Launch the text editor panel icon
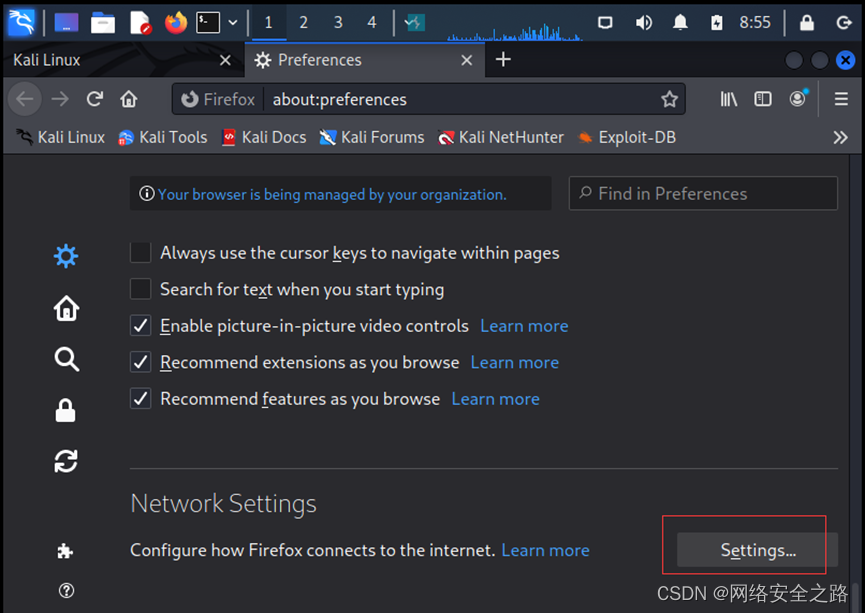The height and width of the screenshot is (613, 865). [140, 23]
